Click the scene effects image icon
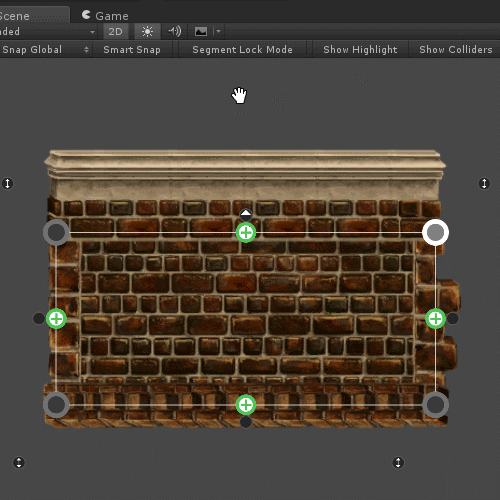The image size is (500, 500). pyautogui.click(x=201, y=32)
